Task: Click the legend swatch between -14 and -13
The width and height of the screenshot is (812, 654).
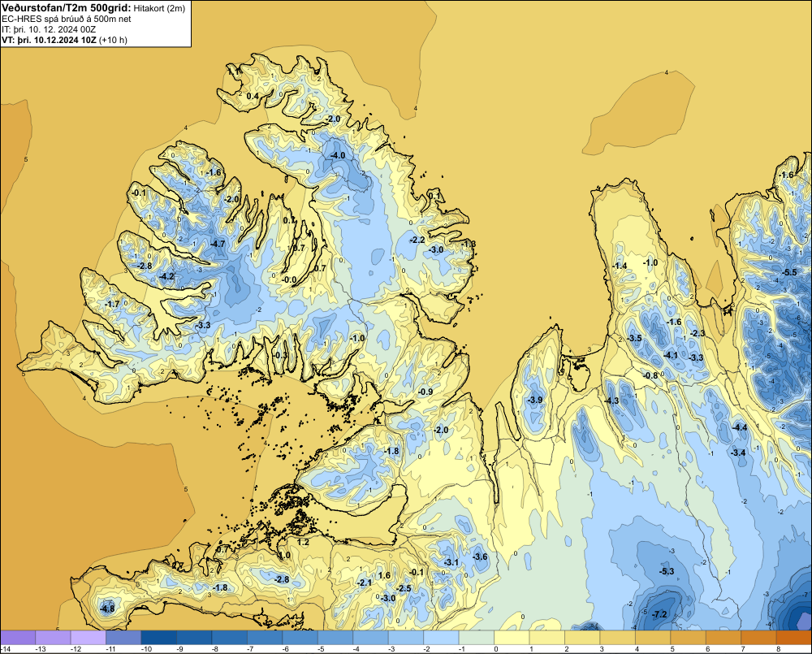Action: (x=18, y=638)
